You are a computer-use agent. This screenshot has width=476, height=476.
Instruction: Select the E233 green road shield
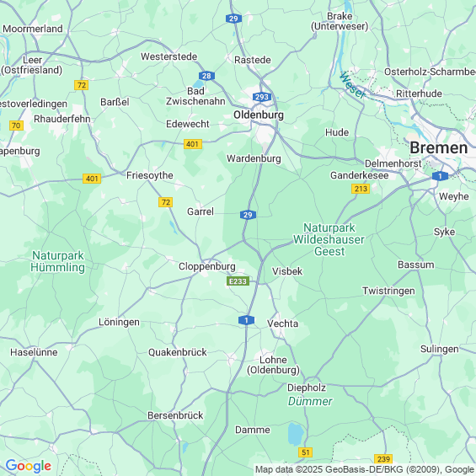click(x=238, y=281)
